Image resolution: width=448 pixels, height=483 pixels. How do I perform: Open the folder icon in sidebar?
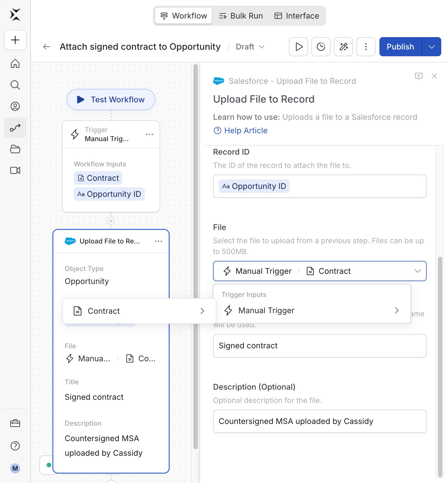tap(15, 149)
